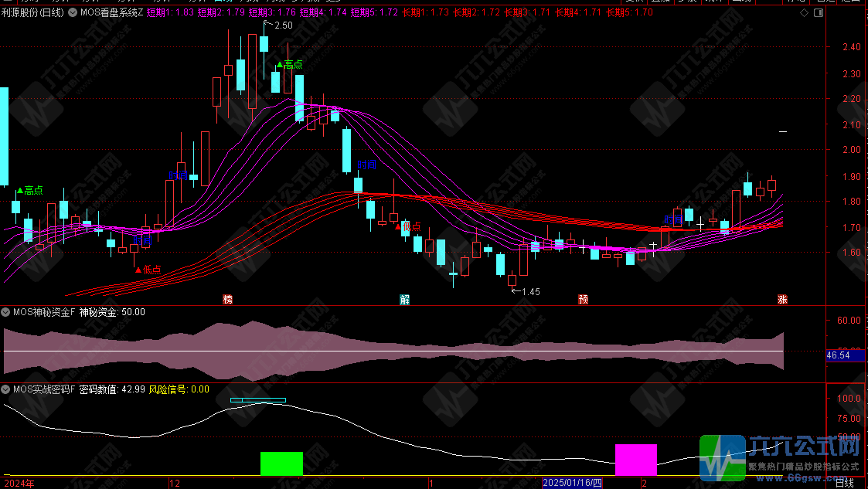Screen dimensions: 868x489
Task: Click the 2.50 high price label
Action: (282, 25)
